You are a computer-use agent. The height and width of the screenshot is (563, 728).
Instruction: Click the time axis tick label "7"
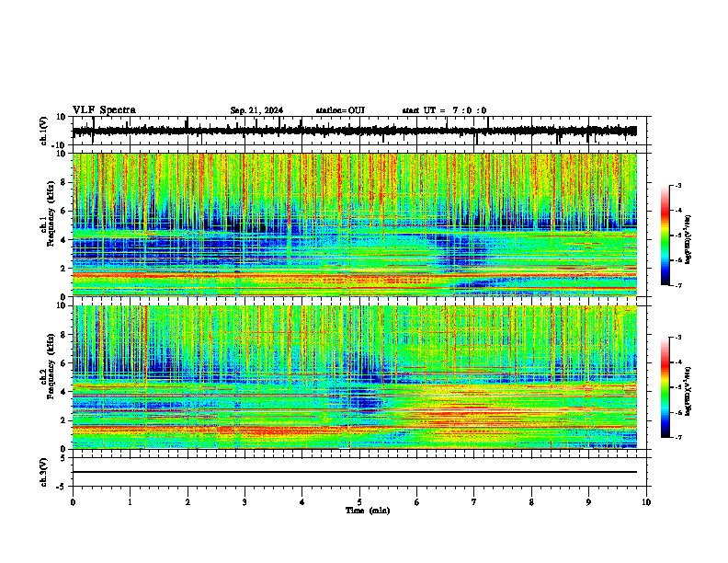pos(474,501)
